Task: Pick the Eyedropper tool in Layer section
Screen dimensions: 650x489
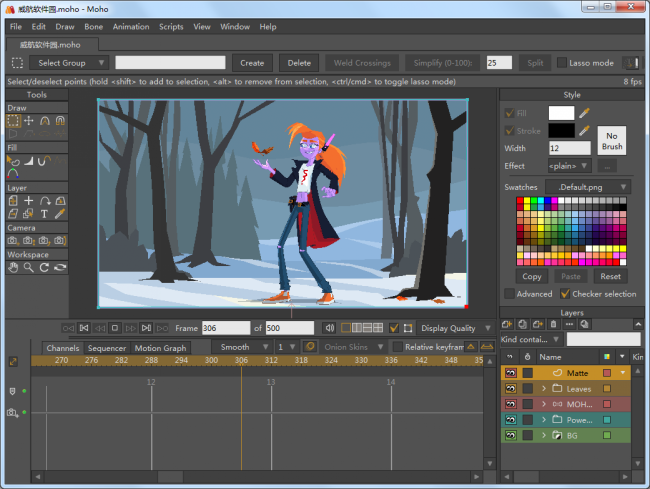Action: [61, 214]
